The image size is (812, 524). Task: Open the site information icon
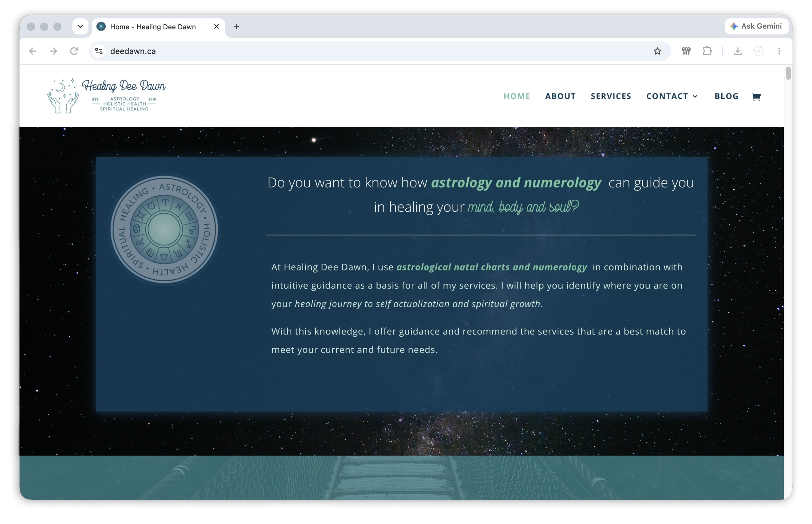[x=99, y=51]
